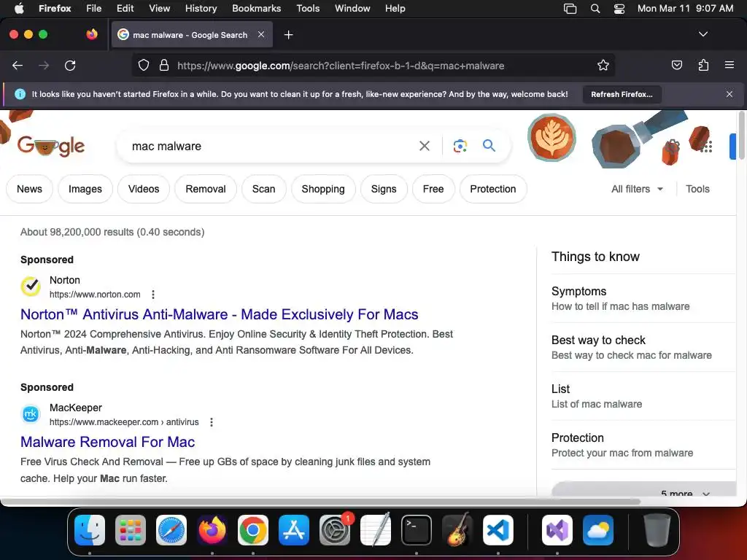747x560 pixels.
Task: Switch to Images results
Action: click(x=85, y=189)
